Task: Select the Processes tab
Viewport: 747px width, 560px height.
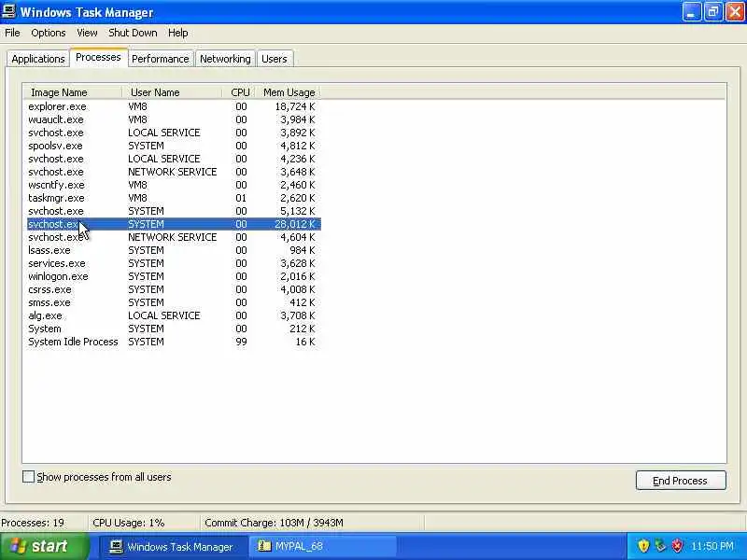Action: (98, 57)
